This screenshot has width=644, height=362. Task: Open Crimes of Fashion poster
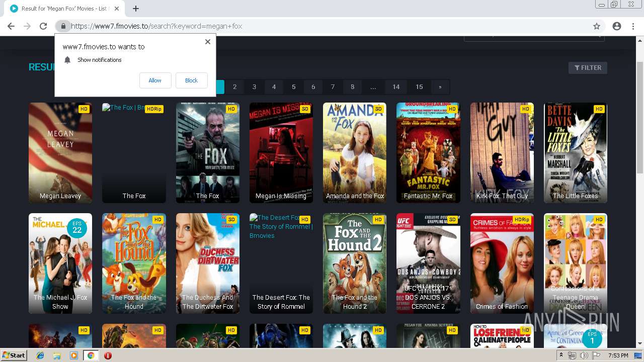tap(502, 263)
